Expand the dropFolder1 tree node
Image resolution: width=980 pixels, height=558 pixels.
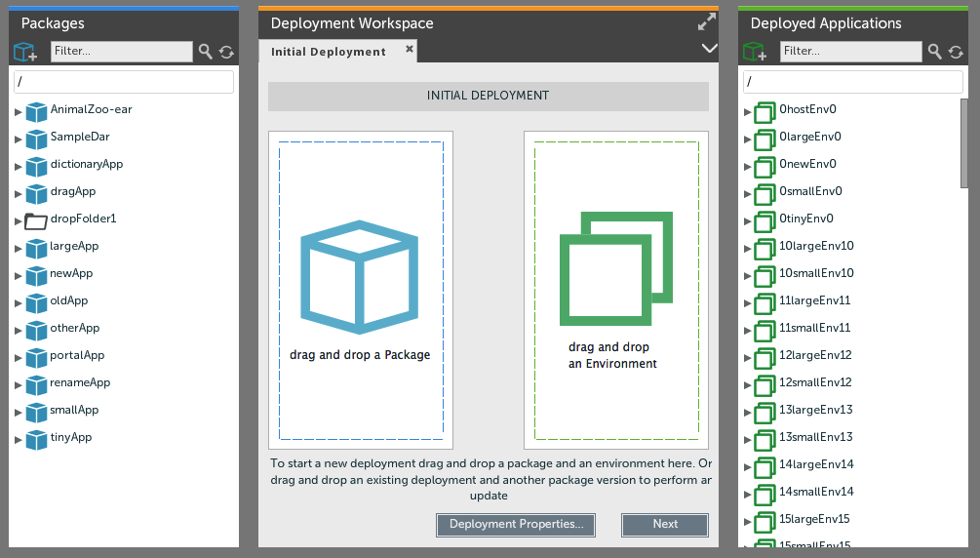(19, 221)
